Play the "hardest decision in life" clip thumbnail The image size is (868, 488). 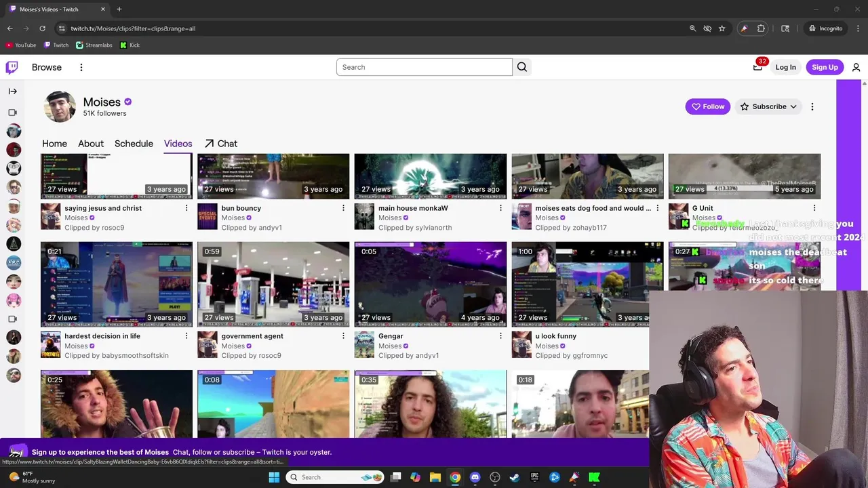(x=117, y=284)
